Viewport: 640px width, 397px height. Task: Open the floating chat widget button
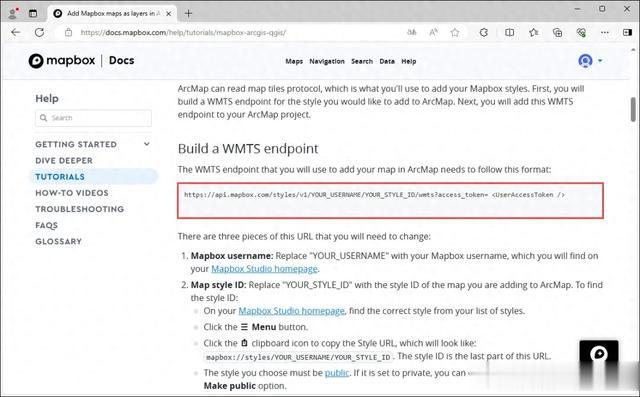(x=599, y=353)
